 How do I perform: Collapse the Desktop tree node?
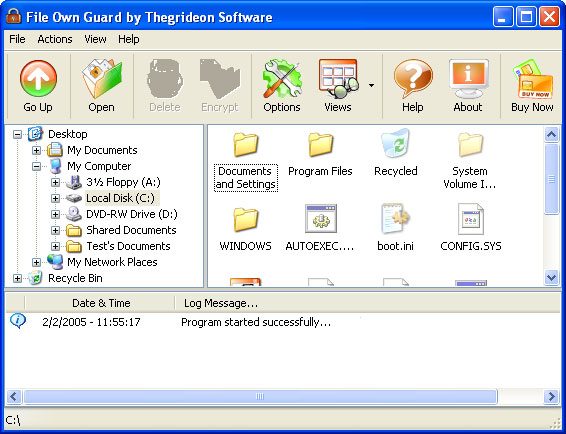pos(17,135)
